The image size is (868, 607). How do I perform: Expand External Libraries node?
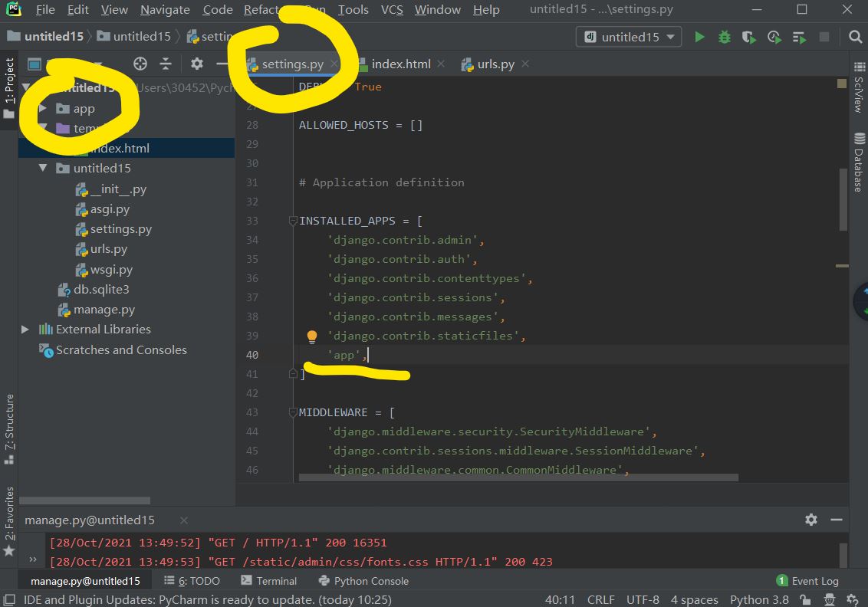click(x=25, y=330)
